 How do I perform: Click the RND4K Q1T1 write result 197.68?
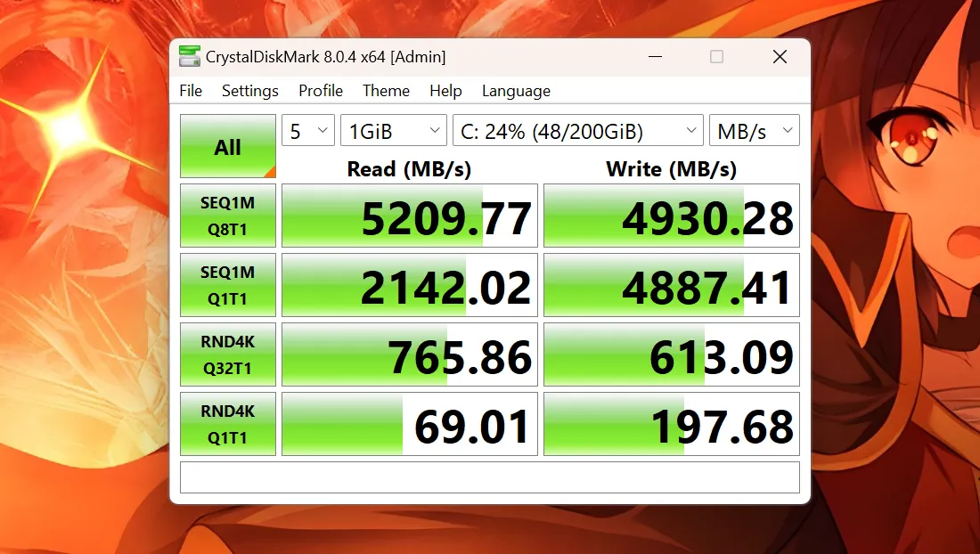pyautogui.click(x=671, y=423)
